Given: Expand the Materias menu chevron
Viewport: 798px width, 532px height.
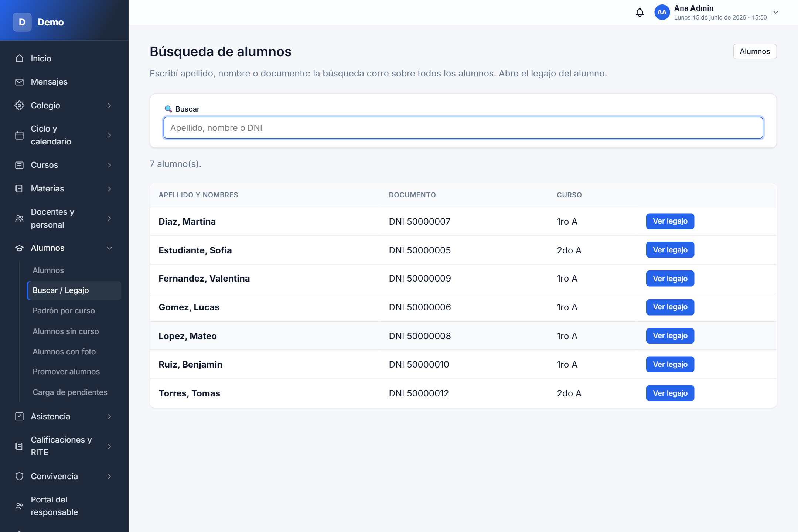Looking at the screenshot, I should pos(109,189).
